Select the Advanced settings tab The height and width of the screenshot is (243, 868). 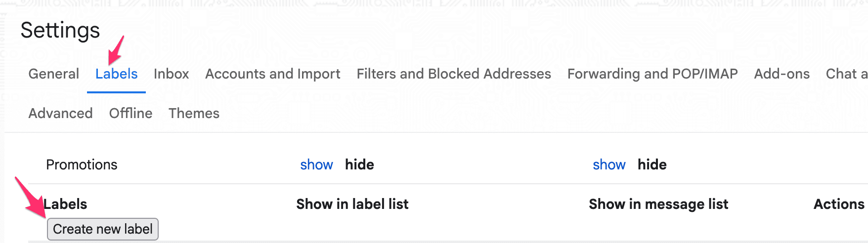coord(60,114)
